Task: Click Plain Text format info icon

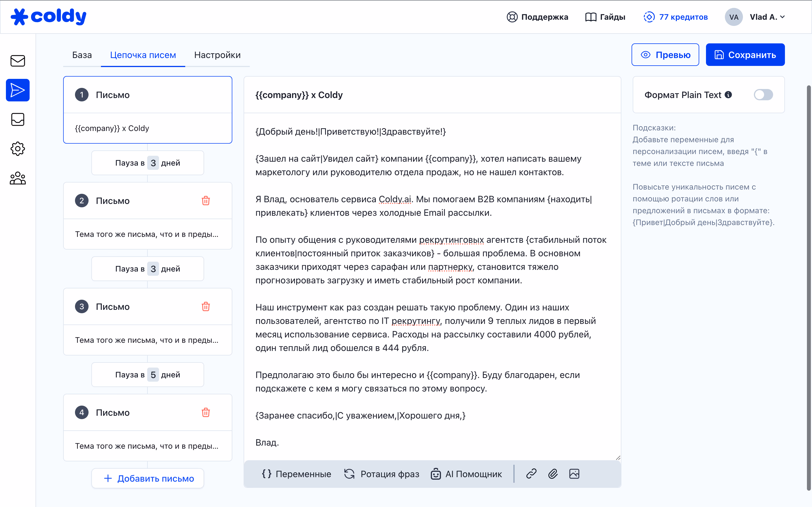Action: (728, 95)
